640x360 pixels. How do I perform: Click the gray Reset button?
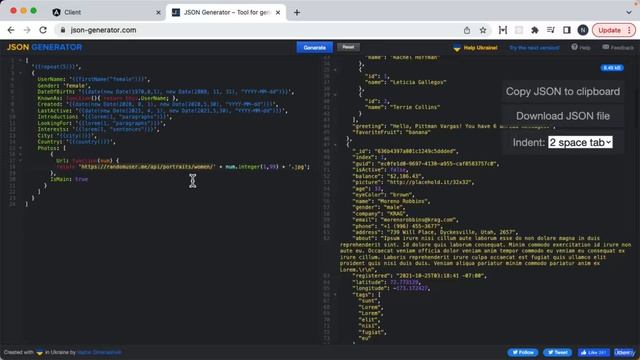[x=348, y=47]
